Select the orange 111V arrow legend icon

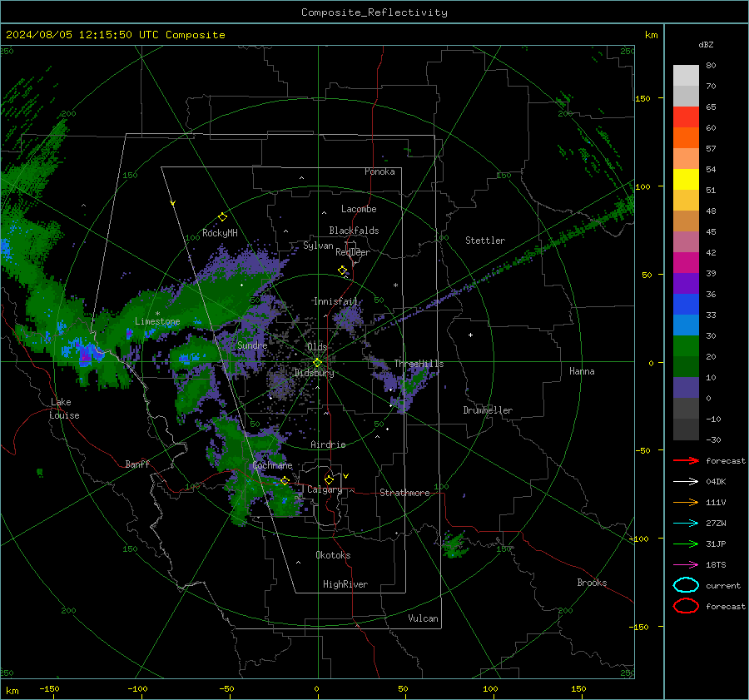tap(686, 502)
